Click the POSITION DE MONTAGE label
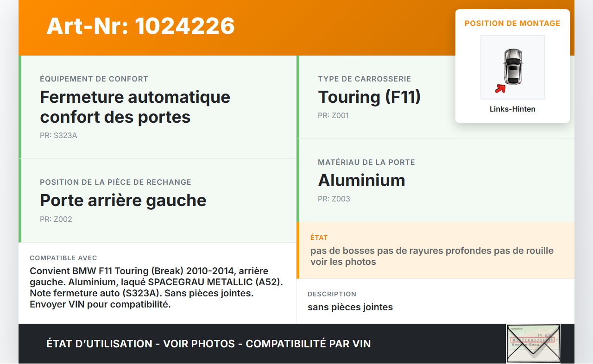 tap(512, 23)
